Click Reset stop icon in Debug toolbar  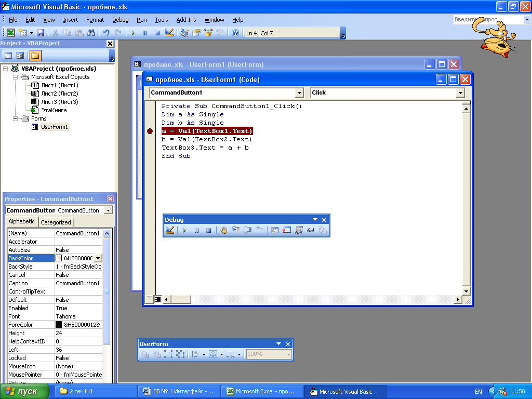[209, 230]
